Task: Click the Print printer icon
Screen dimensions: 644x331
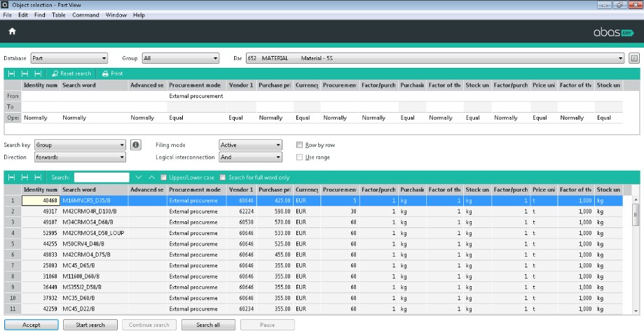Action: 105,74
